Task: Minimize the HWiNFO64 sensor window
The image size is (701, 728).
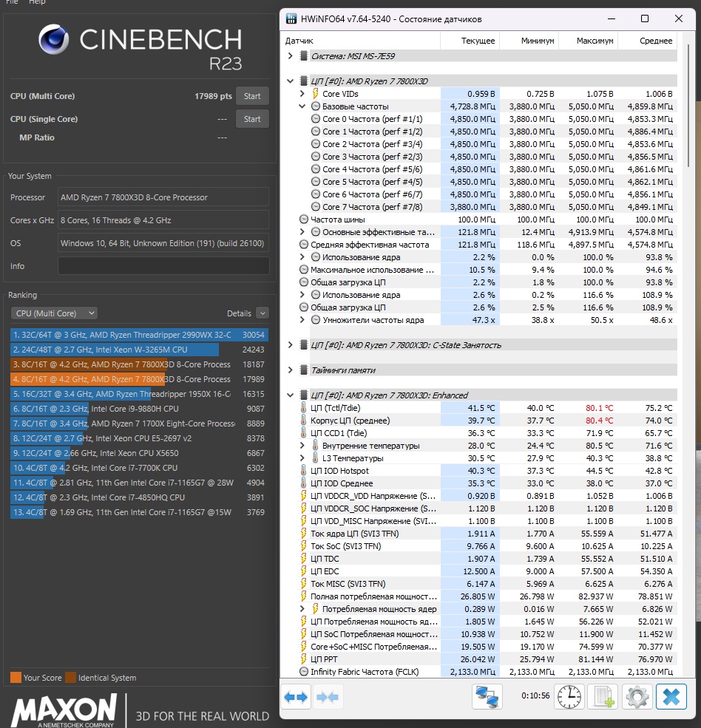Action: tap(612, 18)
